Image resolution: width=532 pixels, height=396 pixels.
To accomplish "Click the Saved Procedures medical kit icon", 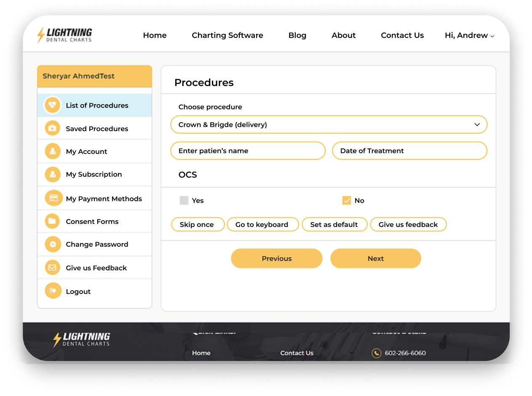I will tap(53, 128).
